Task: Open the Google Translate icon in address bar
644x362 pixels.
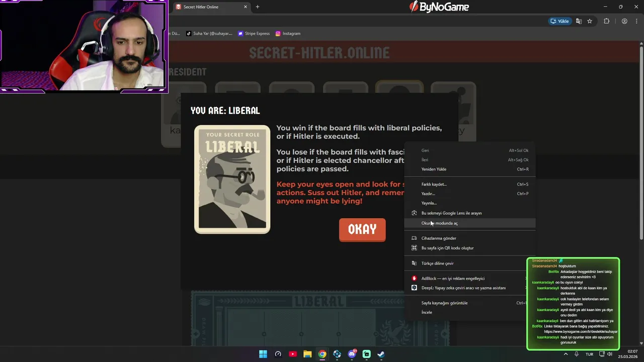Action: 579,21
